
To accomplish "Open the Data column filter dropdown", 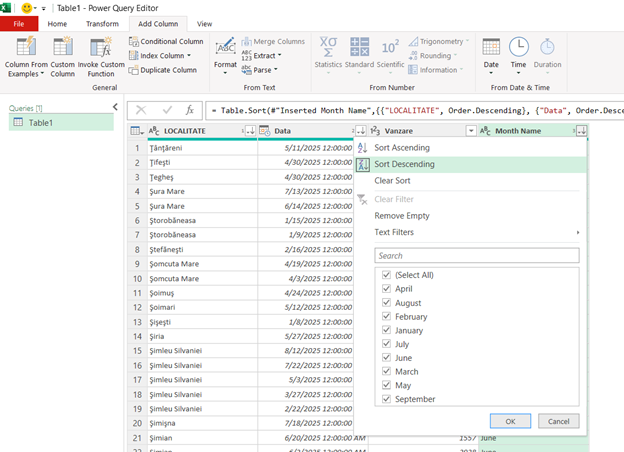I will [361, 131].
